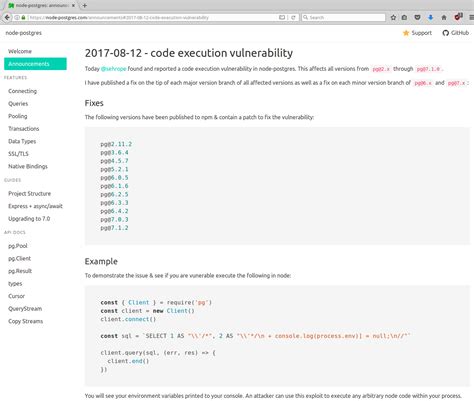This screenshot has width=474, height=401.
Task: Go to the browser home icon
Action: (x=444, y=17)
